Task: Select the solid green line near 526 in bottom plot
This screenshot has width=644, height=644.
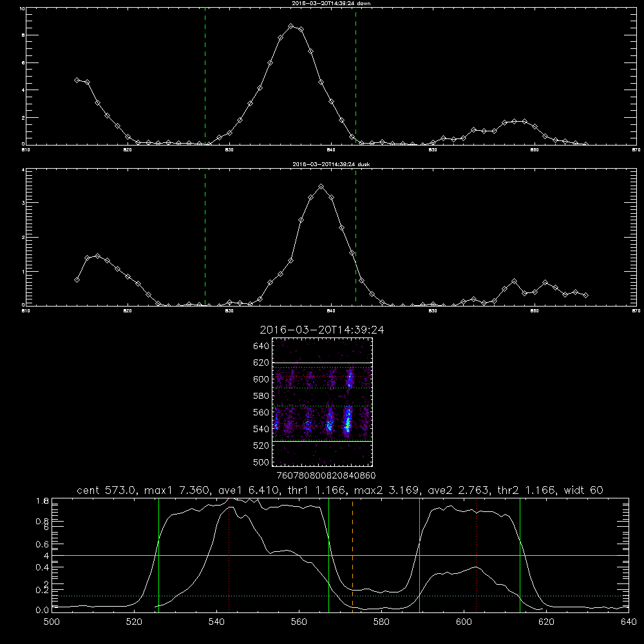Action: click(x=158, y=554)
